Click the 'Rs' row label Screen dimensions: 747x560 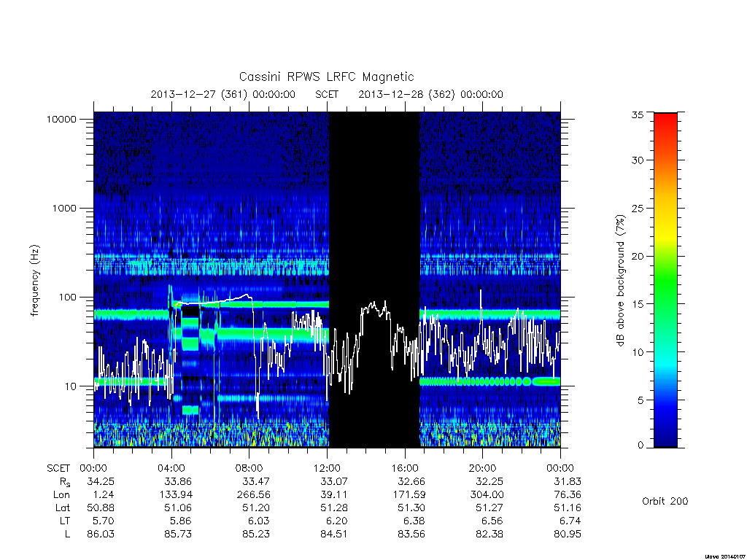coord(65,482)
